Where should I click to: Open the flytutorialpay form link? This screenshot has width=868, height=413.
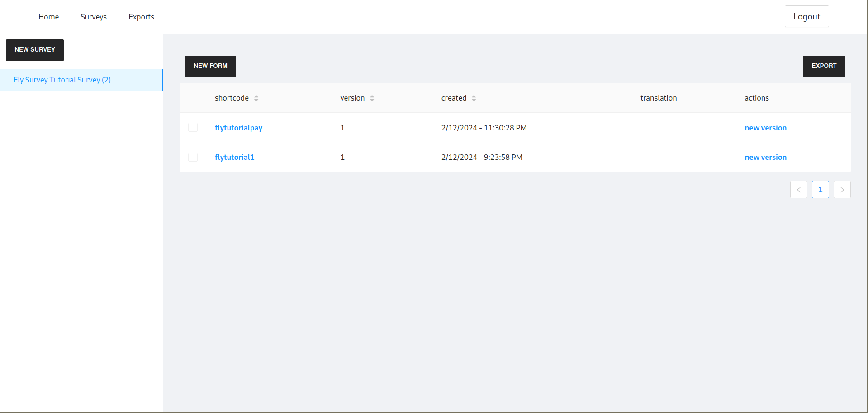(238, 128)
